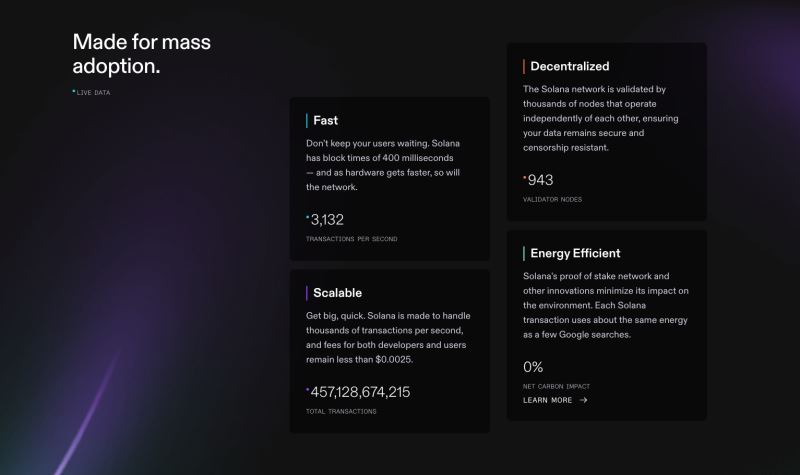Select the Energy Efficient card title
800x475 pixels.
coord(575,253)
